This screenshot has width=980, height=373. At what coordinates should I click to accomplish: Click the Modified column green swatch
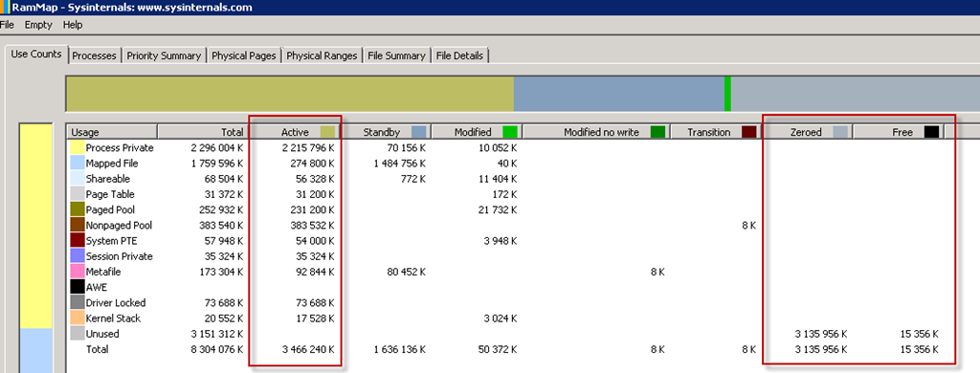(510, 132)
